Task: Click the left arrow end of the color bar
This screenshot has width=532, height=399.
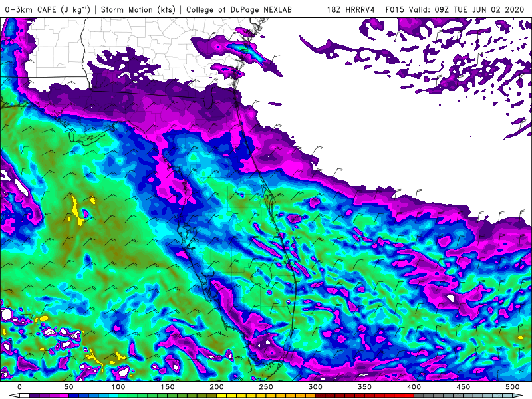Action: click(13, 396)
